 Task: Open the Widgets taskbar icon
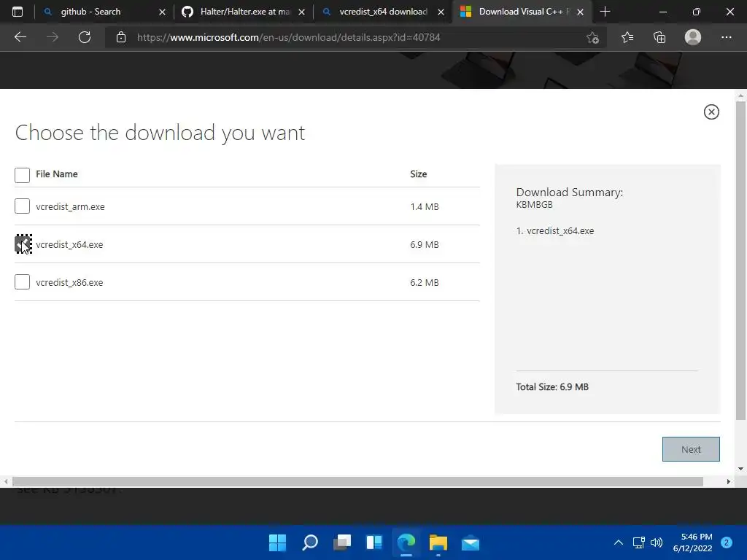coord(374,542)
